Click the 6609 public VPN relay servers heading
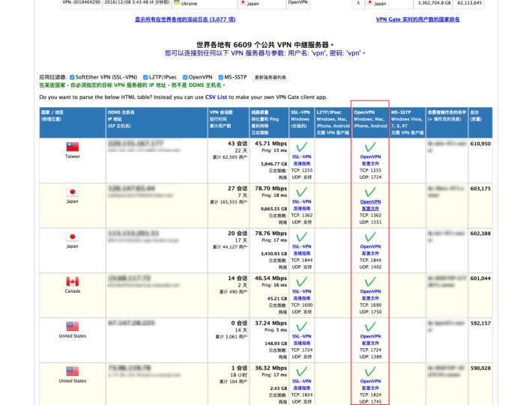Image resolution: width=532 pixels, height=405 pixels. coord(265,45)
